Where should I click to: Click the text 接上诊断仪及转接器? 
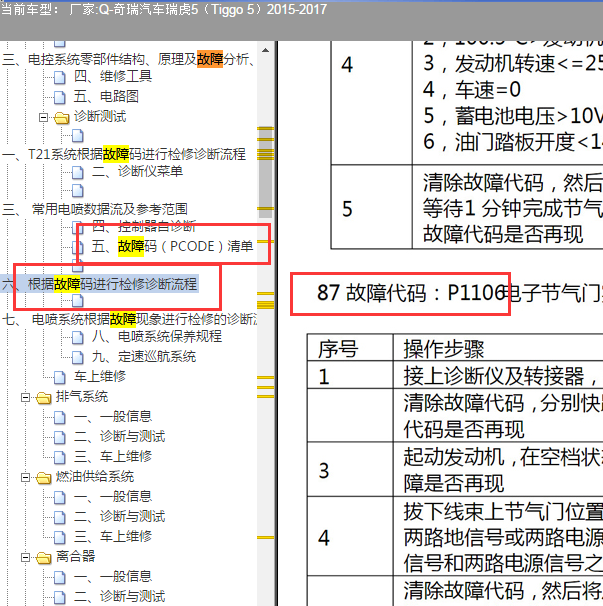coord(494,376)
